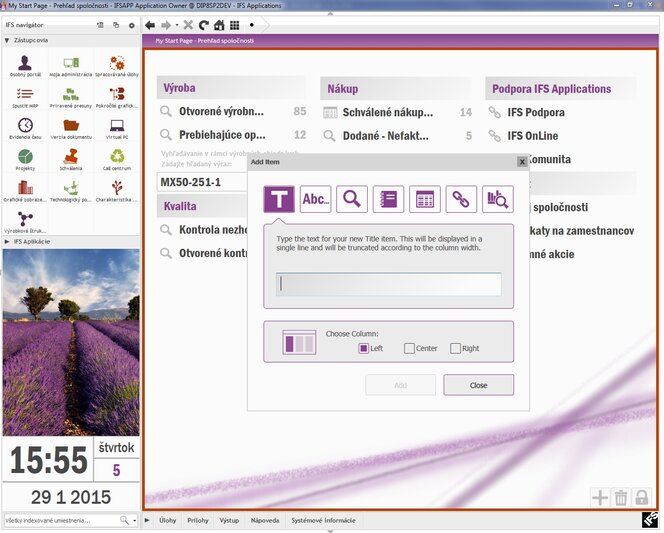The width and height of the screenshot is (664, 533).
Task: Collapse the Zástupcovia section
Action: tap(7, 41)
